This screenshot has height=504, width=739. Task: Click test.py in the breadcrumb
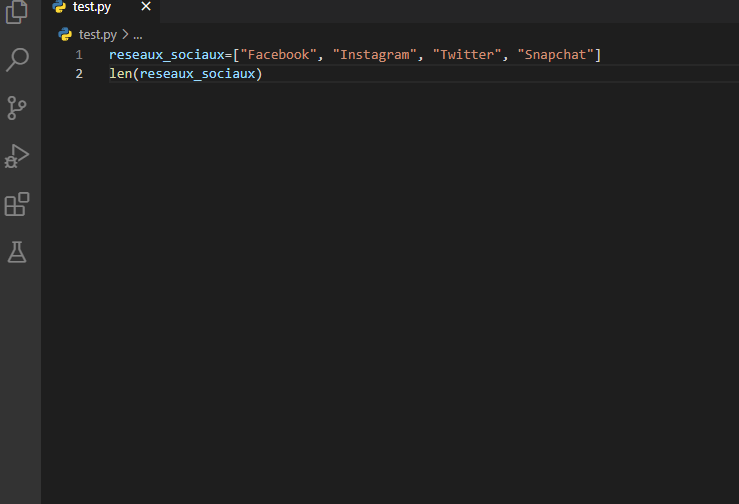pyautogui.click(x=98, y=35)
